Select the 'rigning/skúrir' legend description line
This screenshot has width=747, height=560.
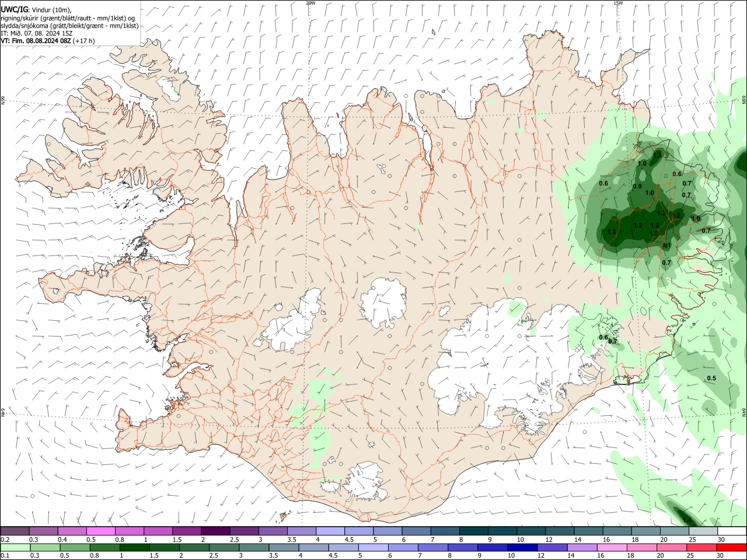68,18
